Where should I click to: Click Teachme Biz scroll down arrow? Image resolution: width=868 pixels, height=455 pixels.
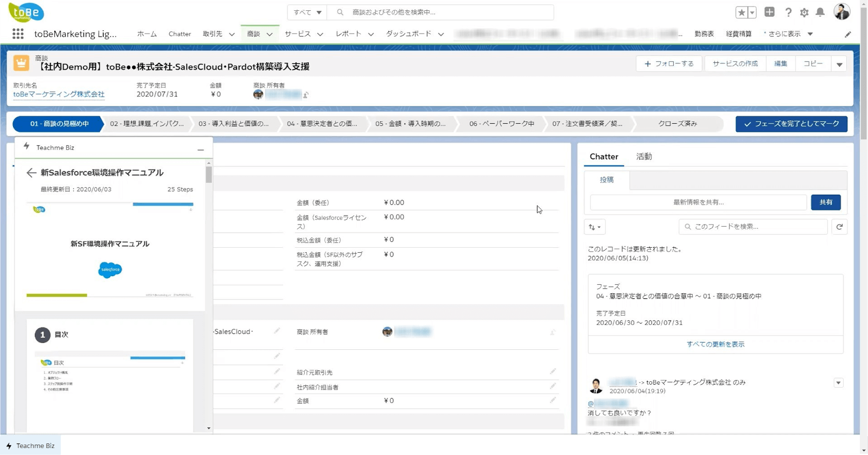pos(209,428)
